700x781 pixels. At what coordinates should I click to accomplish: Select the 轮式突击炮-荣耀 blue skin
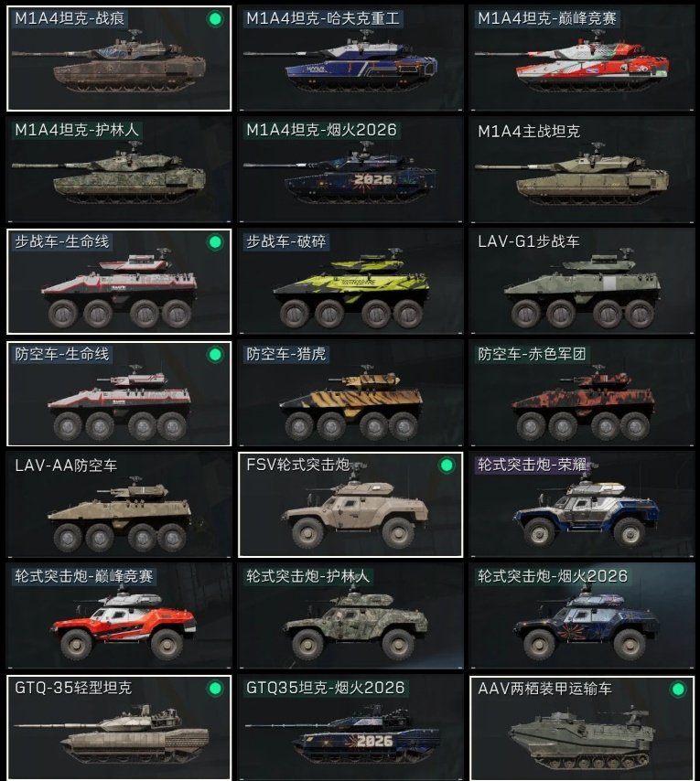tap(582, 505)
